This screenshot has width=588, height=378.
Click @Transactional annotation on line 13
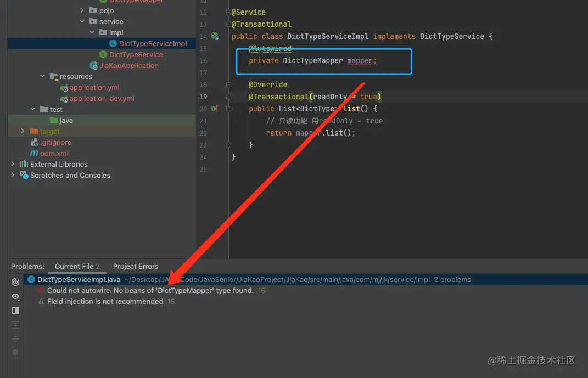tap(261, 24)
